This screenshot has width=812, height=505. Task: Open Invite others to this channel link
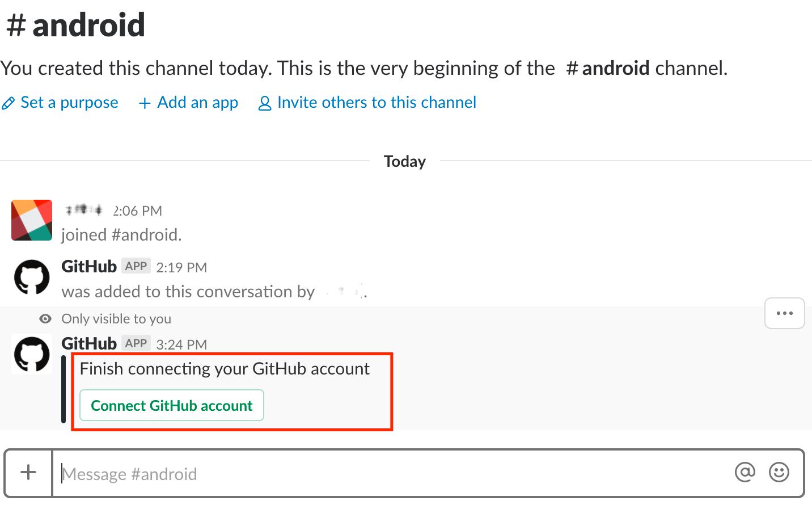376,103
